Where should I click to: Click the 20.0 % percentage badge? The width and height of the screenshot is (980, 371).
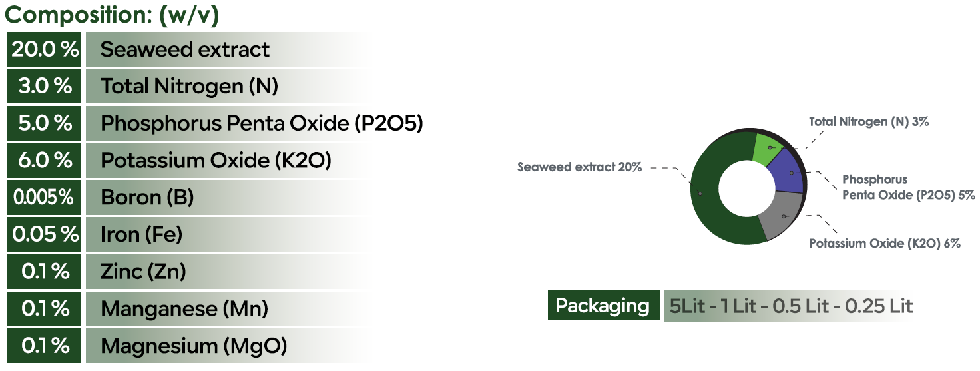pos(44,49)
